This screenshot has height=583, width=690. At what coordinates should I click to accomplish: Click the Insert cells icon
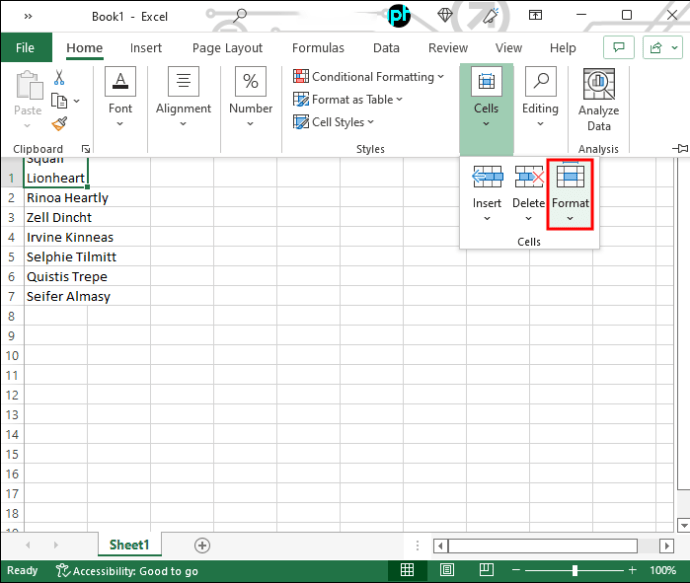(x=487, y=176)
